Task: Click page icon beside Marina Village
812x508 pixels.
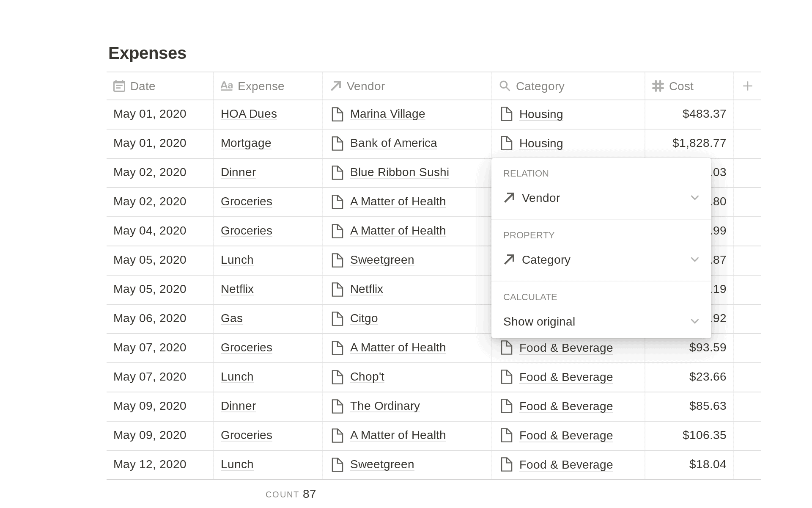Action: 337,114
